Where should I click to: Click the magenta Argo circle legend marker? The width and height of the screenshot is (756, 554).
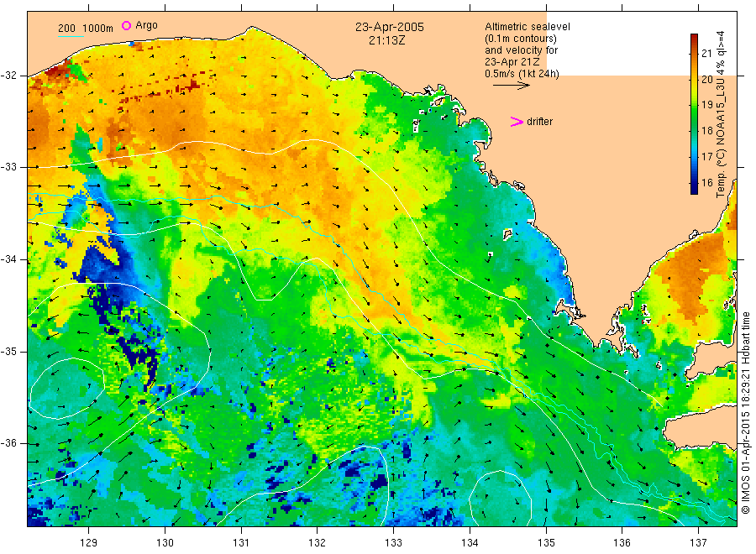(x=126, y=25)
